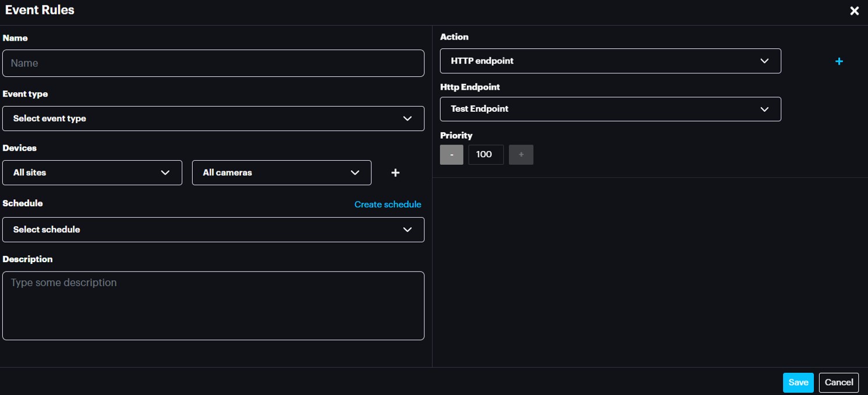
Task: Decrease priority with the minus button
Action: [x=451, y=154]
